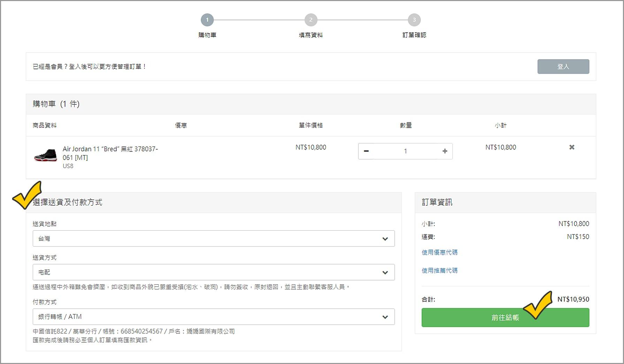Expand the 付款方式 dropdown for 銀行轉帳 / ATM
The image size is (624, 364).
click(214, 317)
